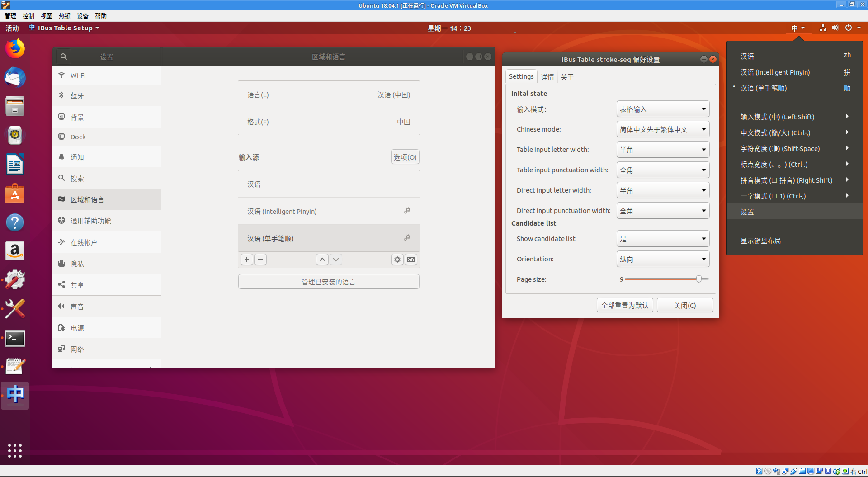Open 隐私 in Settings sidebar

pos(107,264)
